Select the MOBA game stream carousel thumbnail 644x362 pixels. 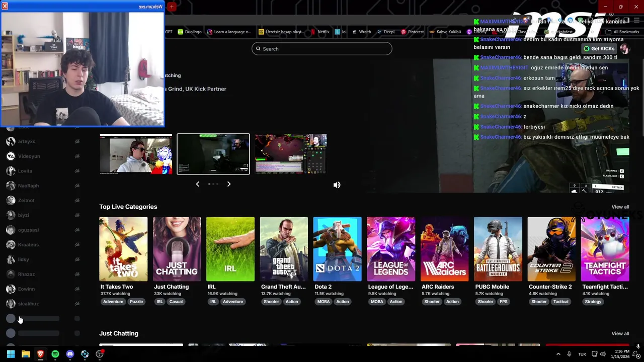coord(291,154)
